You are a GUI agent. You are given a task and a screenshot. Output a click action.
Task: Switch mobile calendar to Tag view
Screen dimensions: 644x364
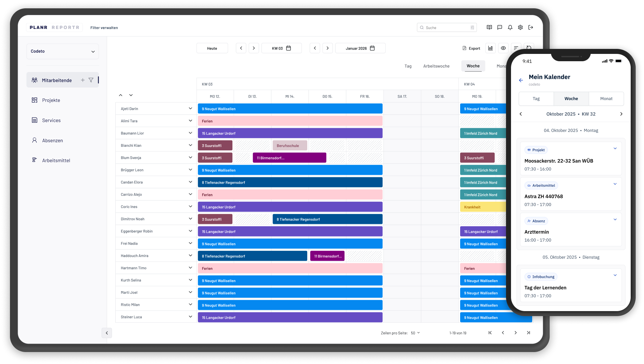536,99
